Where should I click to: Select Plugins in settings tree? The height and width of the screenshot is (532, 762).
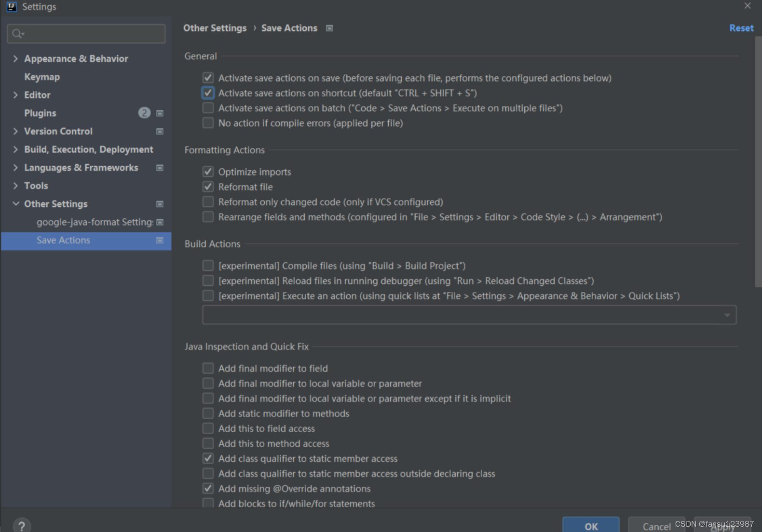[x=40, y=113]
